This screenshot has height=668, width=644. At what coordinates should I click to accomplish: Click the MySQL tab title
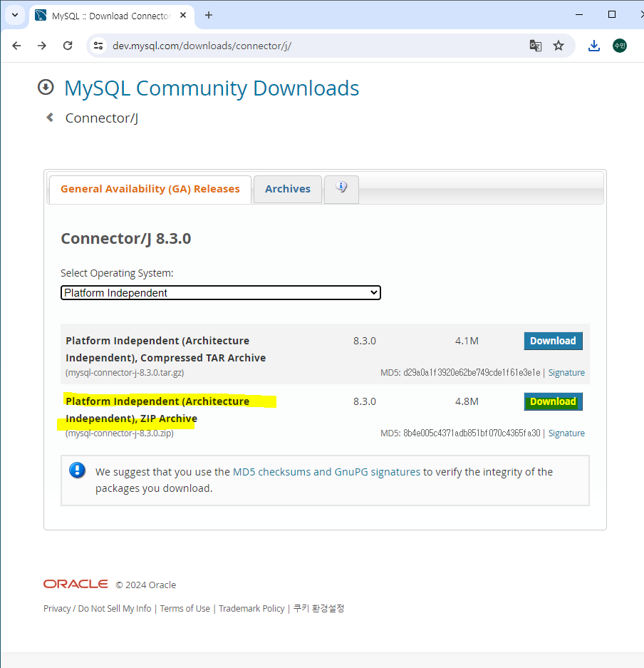click(x=110, y=16)
